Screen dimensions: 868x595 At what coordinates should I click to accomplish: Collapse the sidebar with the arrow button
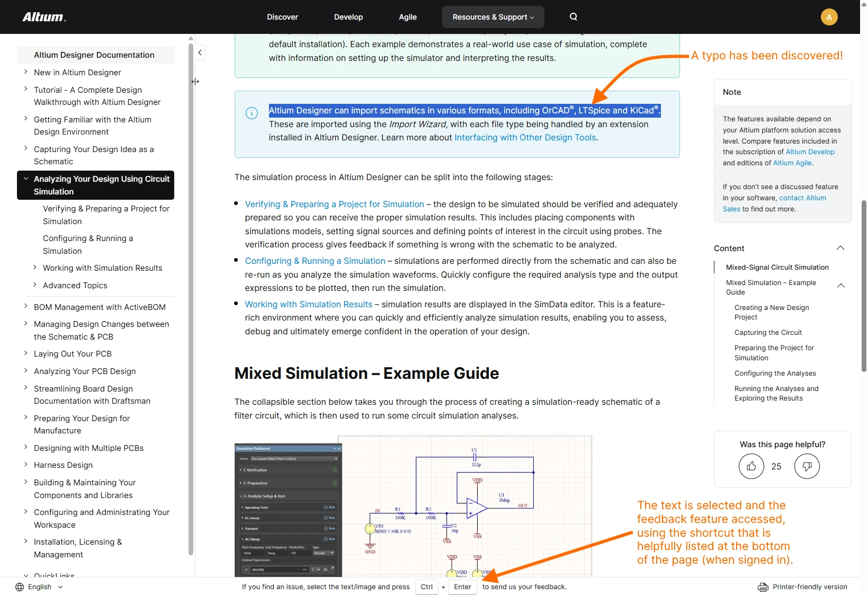(x=200, y=52)
